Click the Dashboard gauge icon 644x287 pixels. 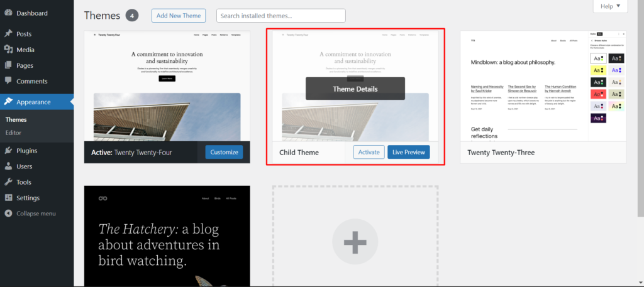point(8,13)
